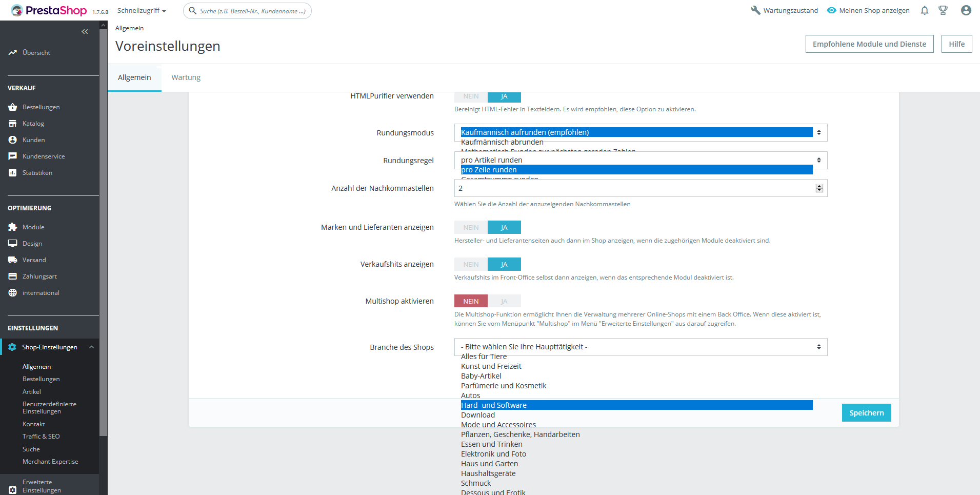The image size is (980, 495).
Task: Open the Rundungsmodus dropdown arrow
Action: [x=819, y=132]
